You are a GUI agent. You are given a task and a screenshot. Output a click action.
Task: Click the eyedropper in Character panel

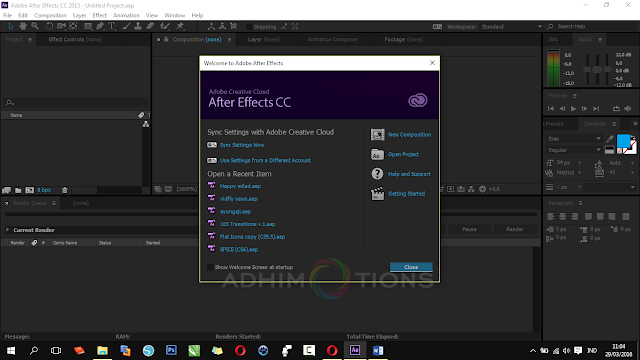click(610, 139)
